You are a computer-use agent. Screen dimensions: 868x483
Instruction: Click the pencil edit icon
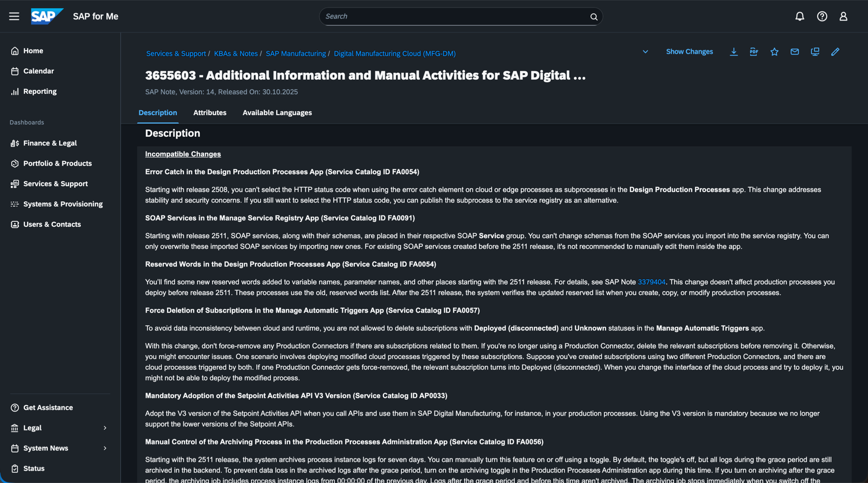click(x=835, y=52)
